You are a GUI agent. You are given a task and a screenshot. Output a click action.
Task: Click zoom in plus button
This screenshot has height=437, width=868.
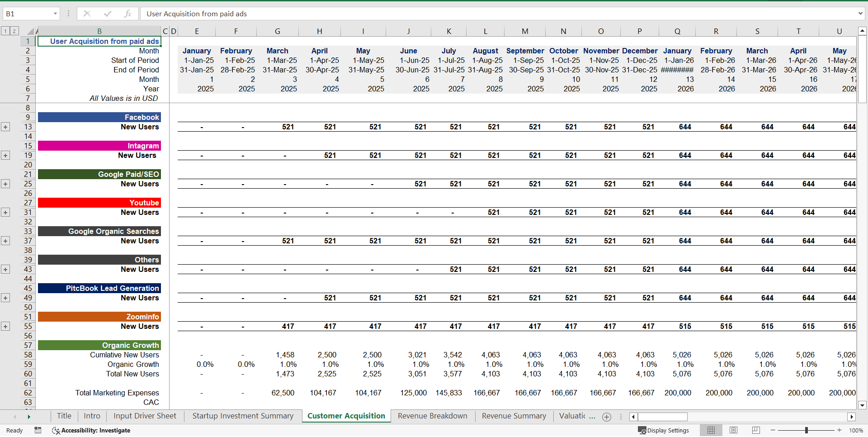(840, 430)
